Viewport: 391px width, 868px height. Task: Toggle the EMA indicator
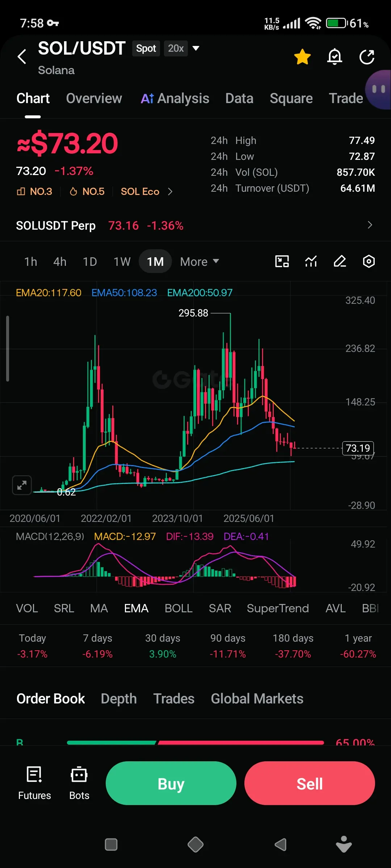136,608
